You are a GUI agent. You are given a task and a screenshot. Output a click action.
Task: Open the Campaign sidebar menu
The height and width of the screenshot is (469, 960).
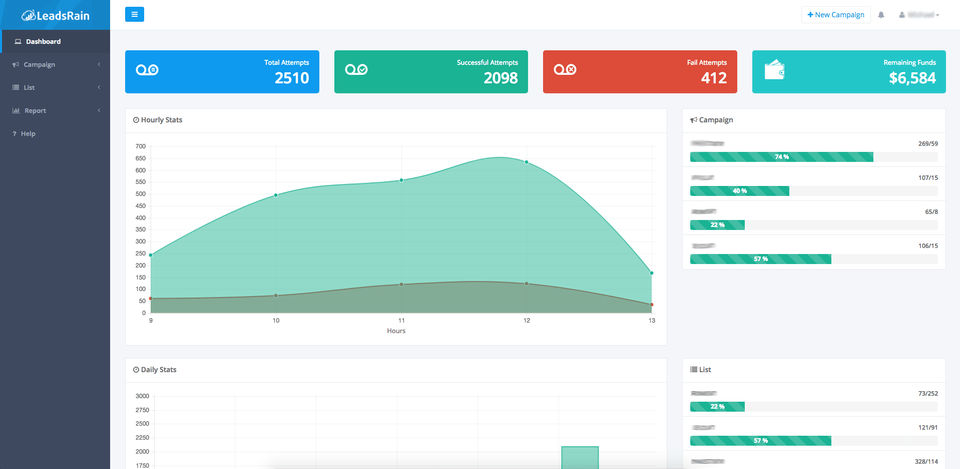55,64
